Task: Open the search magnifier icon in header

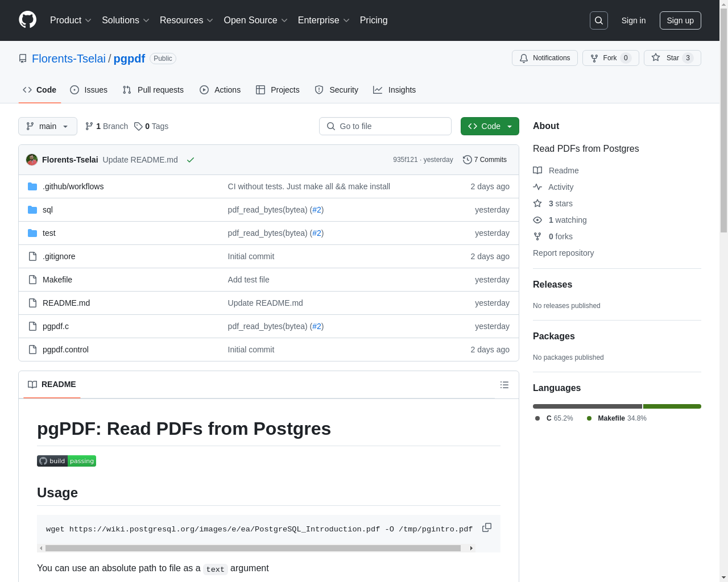Action: [599, 20]
